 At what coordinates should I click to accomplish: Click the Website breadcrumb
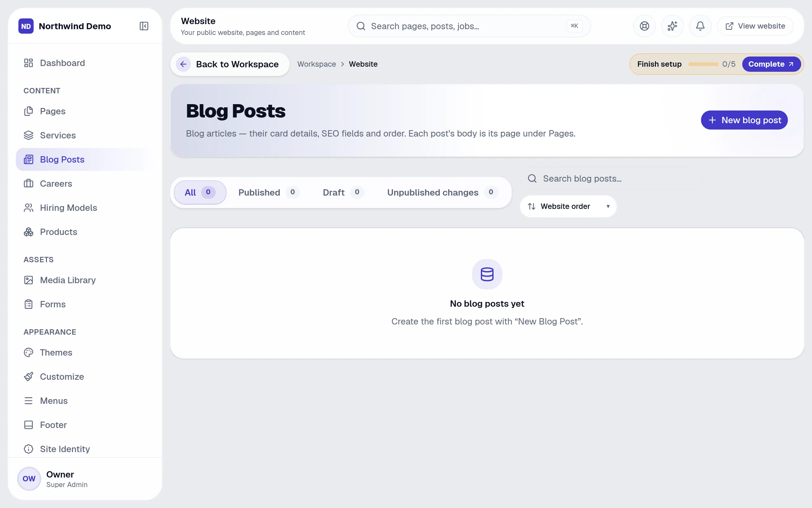coord(363,64)
